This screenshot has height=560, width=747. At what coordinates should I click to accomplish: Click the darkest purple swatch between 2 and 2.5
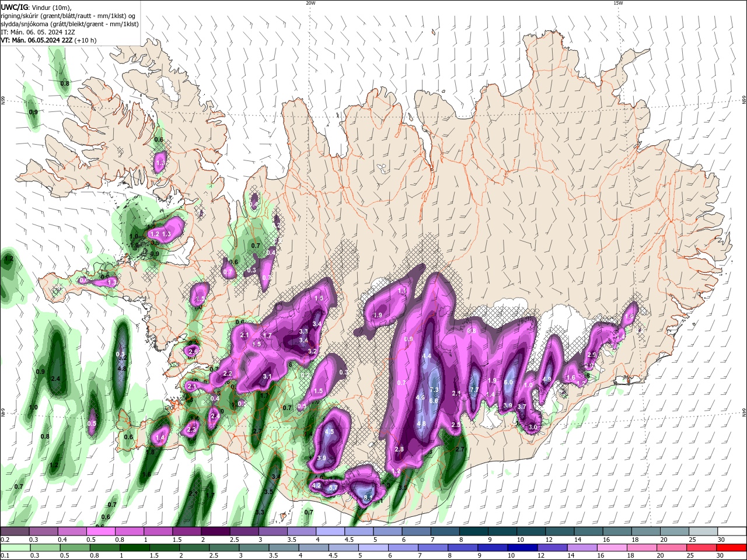(x=215, y=531)
